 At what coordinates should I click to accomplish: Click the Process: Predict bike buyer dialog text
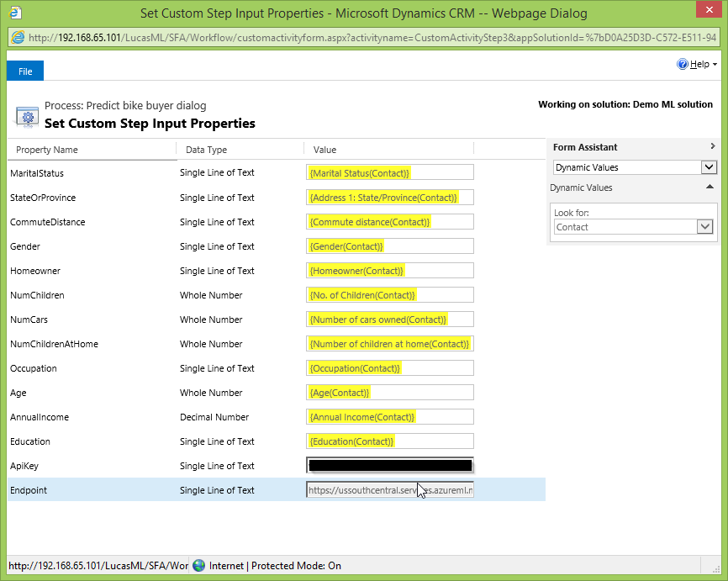[125, 105]
